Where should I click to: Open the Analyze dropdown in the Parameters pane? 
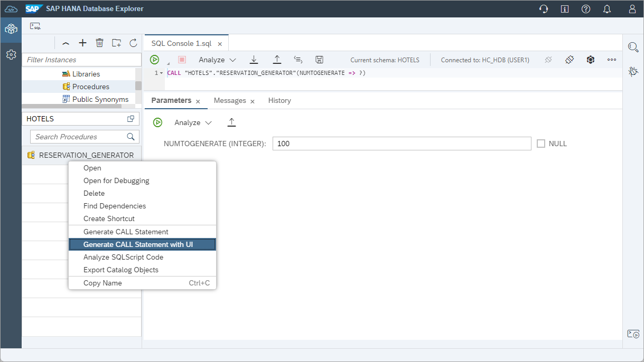click(193, 122)
